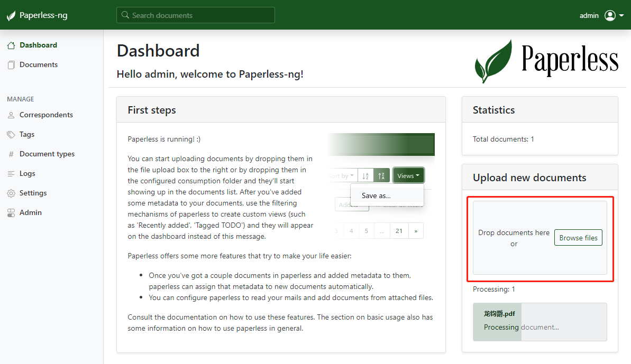Click the 'Processing: 1' status text
This screenshot has width=631, height=364.
coord(494,290)
